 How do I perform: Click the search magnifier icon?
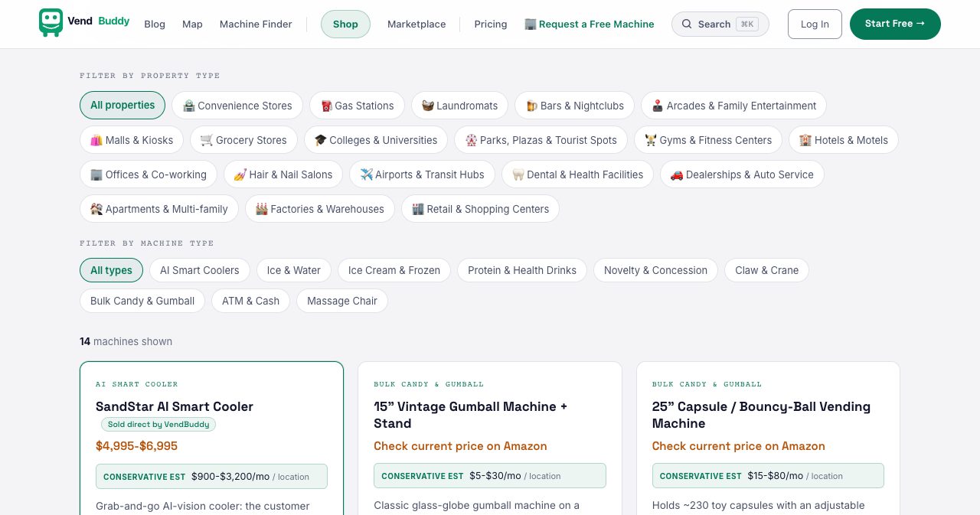coord(687,24)
